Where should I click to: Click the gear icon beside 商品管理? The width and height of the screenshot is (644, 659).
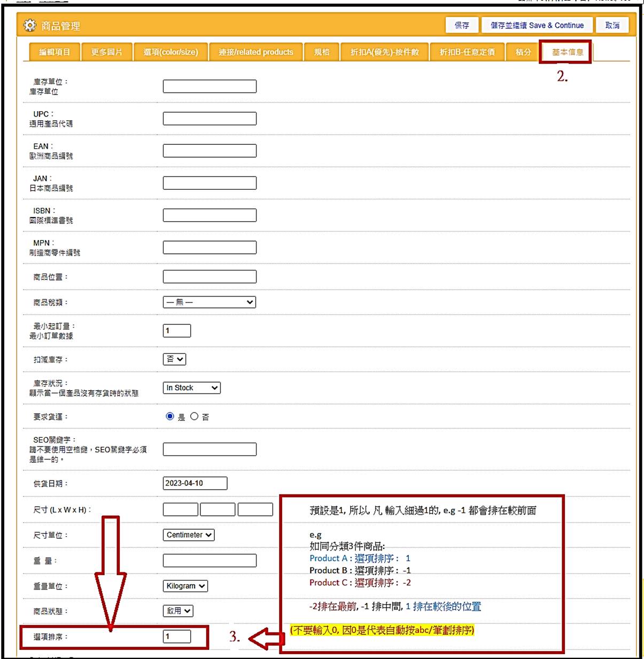[30, 26]
